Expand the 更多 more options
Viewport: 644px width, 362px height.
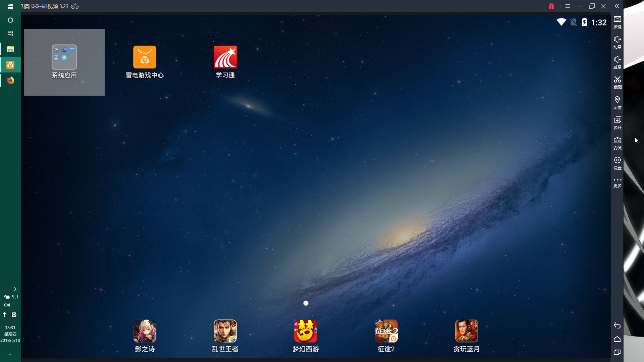(x=617, y=182)
